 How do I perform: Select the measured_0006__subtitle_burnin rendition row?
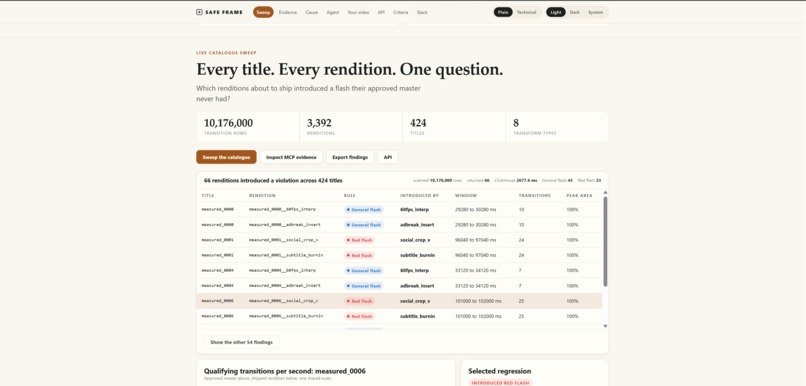coord(399,316)
